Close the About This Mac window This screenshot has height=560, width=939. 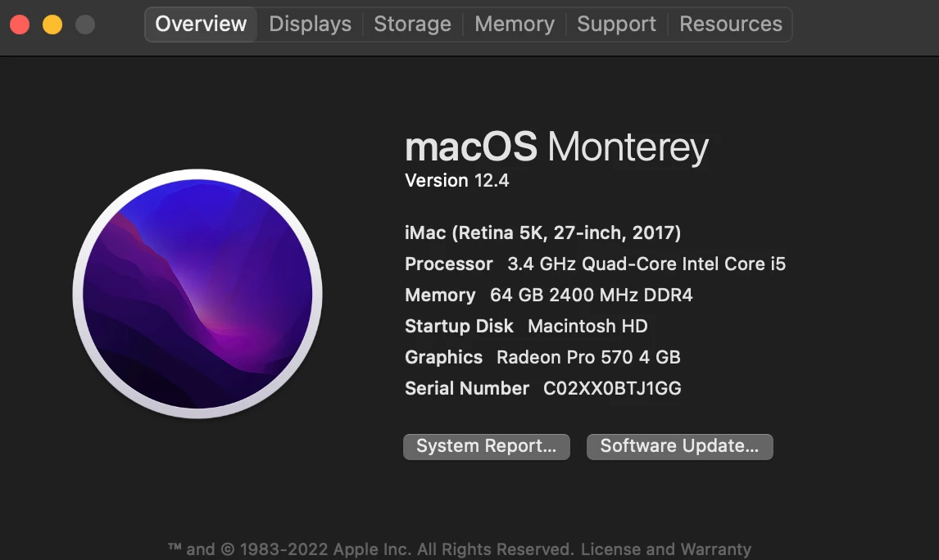tap(20, 25)
